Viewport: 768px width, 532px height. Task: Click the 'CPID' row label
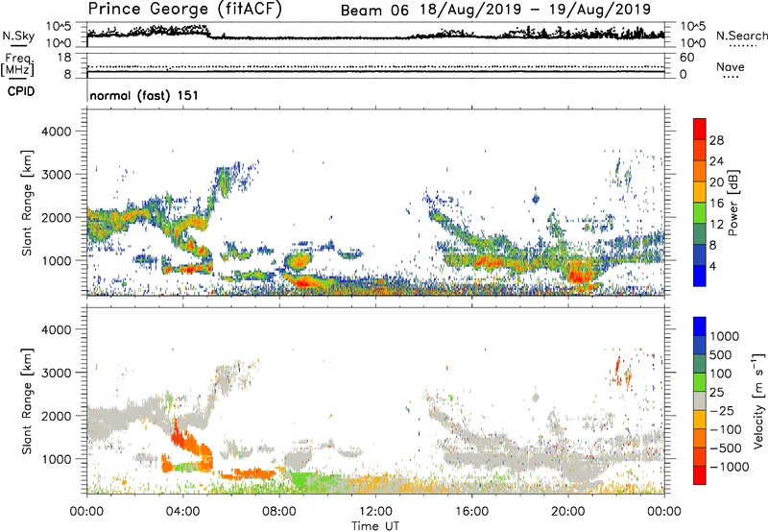click(x=21, y=91)
